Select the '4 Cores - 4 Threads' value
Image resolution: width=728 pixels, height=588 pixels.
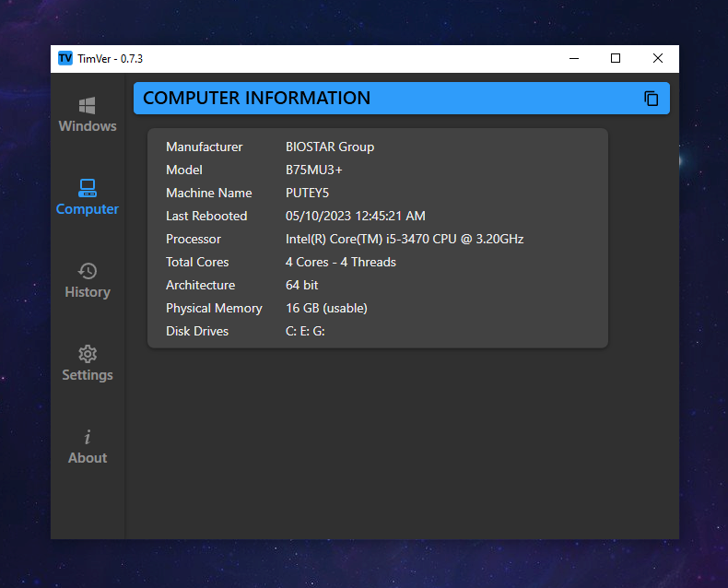click(x=341, y=262)
